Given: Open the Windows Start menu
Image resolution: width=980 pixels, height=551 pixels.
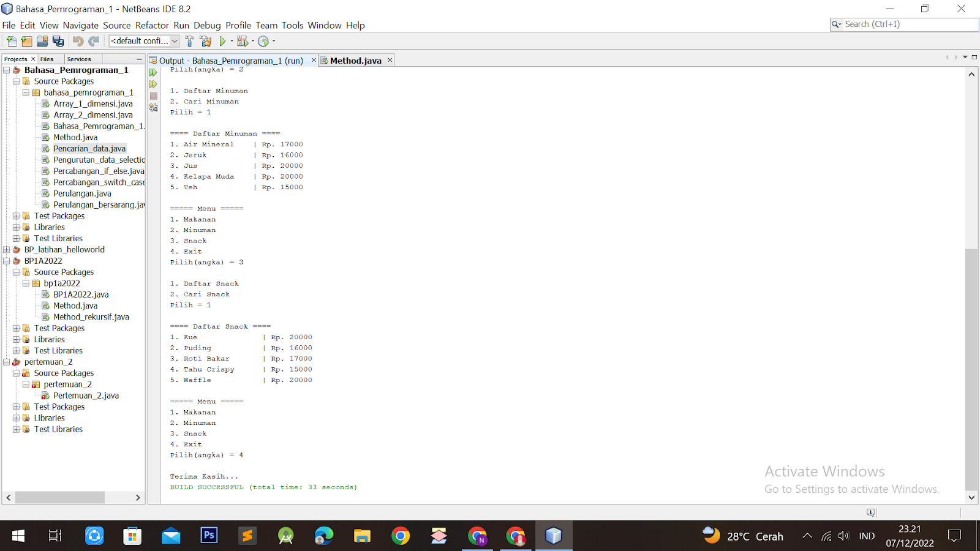Looking at the screenshot, I should pos(18,536).
